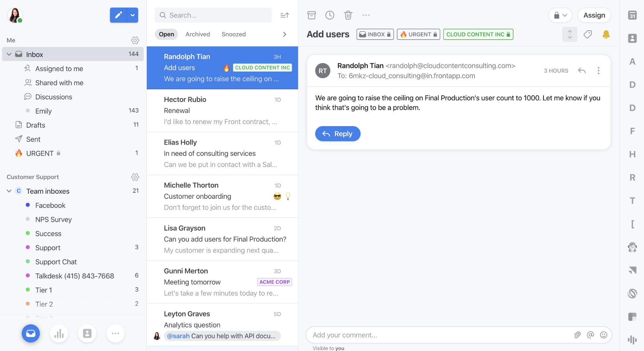Open analytics from the bottom-left icon
The height and width of the screenshot is (351, 644).
click(59, 333)
